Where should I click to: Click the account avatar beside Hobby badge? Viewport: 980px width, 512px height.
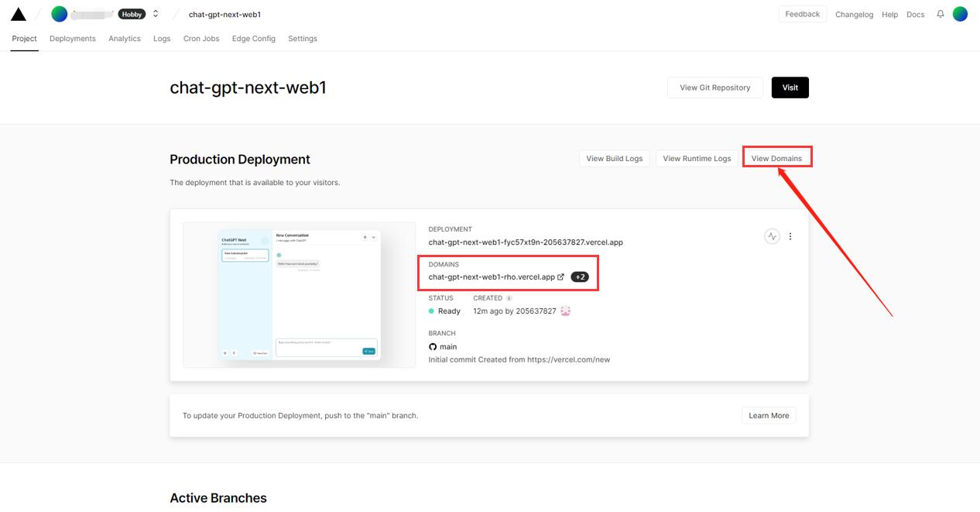60,14
